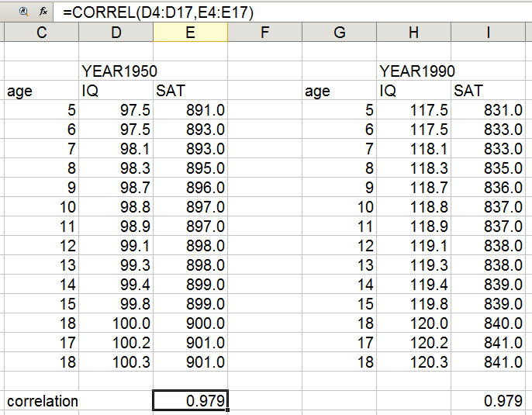
Task: Select the cell containing 891.0
Action: click(x=190, y=109)
